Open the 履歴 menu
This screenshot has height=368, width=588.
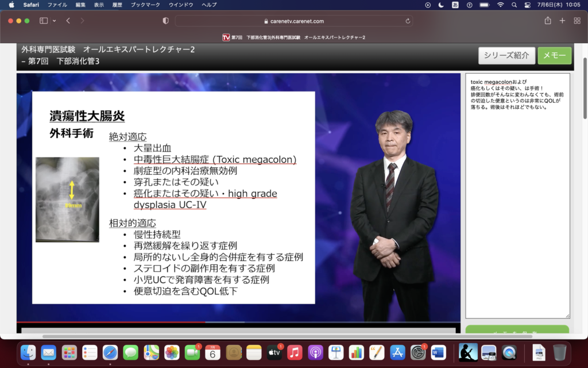[x=117, y=5]
